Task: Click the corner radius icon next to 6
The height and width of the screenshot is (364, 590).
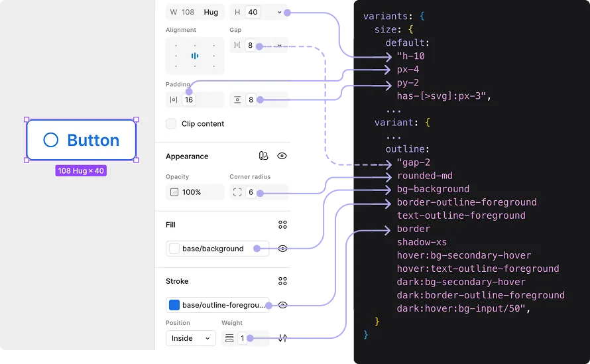Action: (237, 192)
